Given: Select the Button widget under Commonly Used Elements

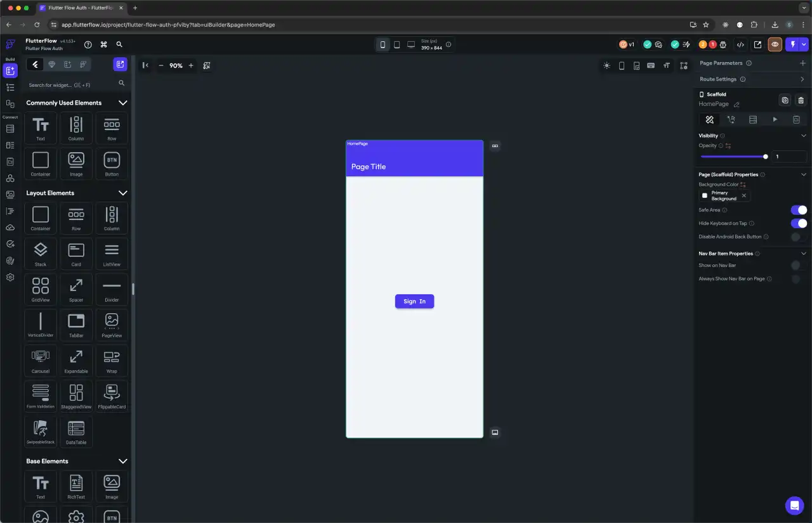Looking at the screenshot, I should (112, 163).
